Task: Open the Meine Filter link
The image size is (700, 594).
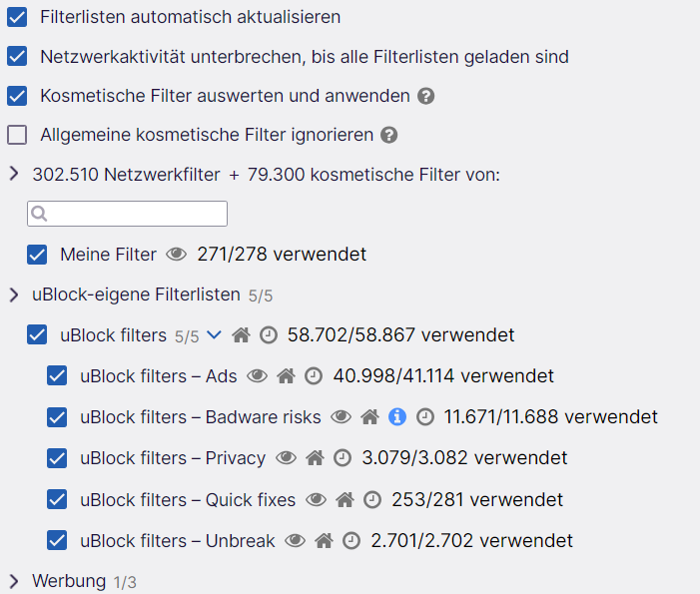Action: tap(108, 255)
